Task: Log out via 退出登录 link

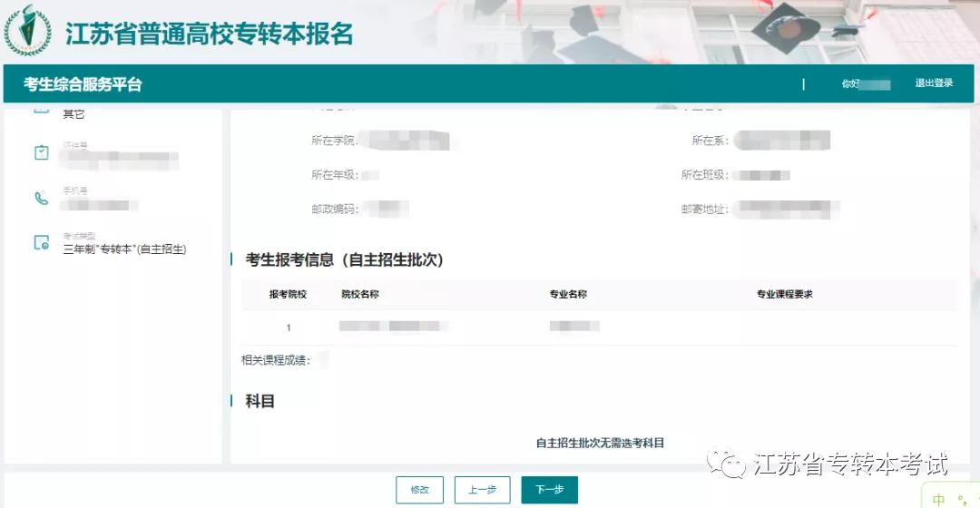Action: [x=934, y=83]
